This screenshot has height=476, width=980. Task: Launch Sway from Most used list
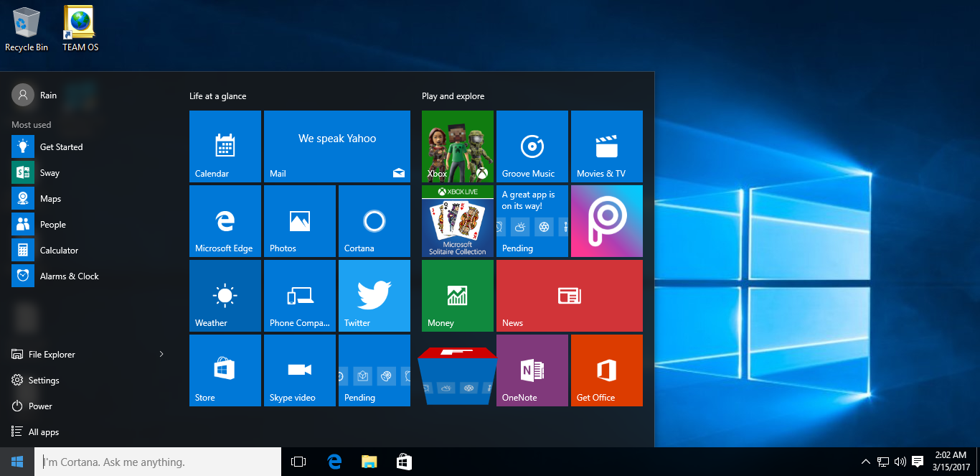89,173
